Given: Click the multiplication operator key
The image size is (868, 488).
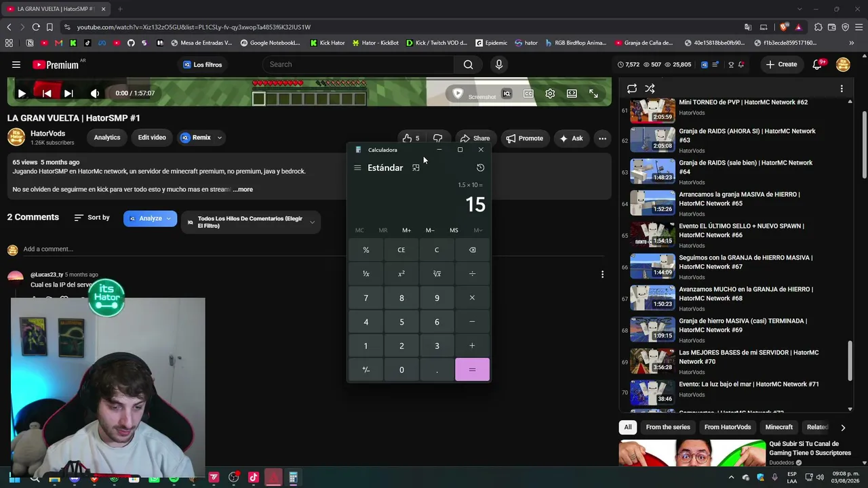Looking at the screenshot, I should point(472,298).
